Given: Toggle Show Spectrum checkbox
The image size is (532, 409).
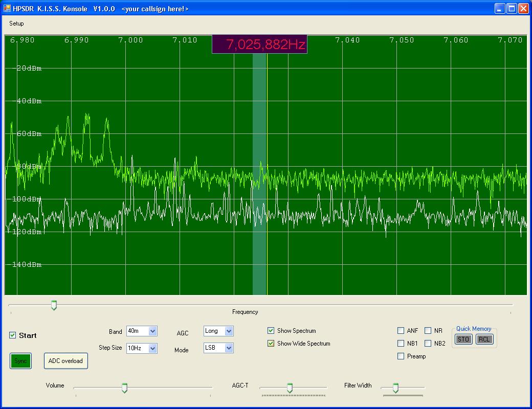Looking at the screenshot, I should point(271,331).
